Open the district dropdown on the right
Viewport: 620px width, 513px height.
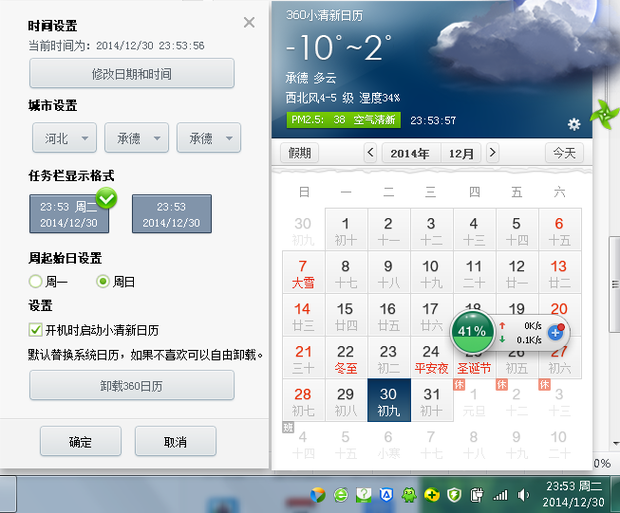click(209, 138)
